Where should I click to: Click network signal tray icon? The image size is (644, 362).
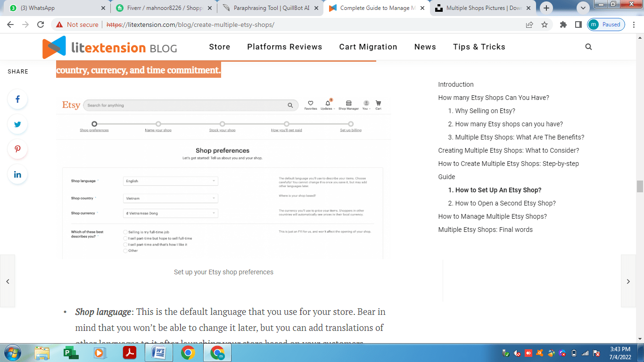click(x=585, y=353)
